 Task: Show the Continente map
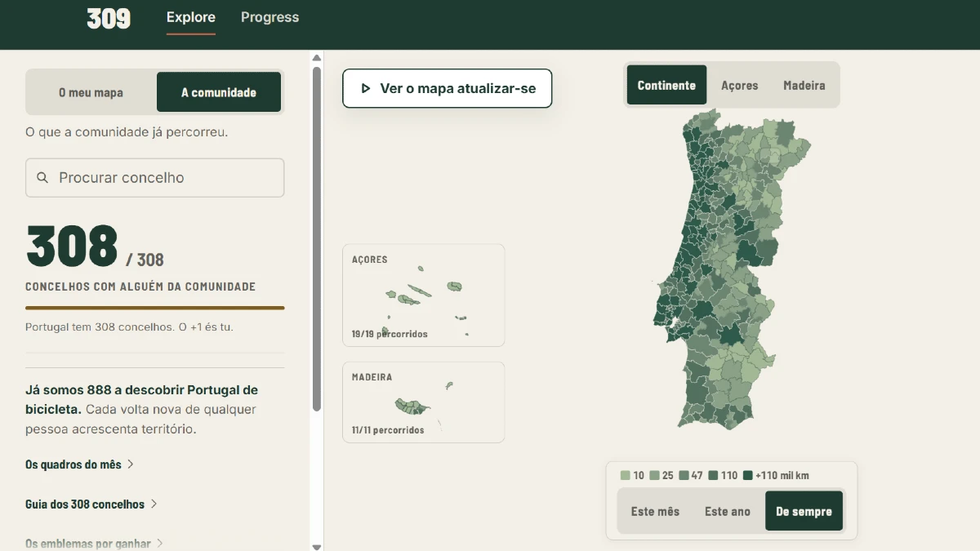coord(666,85)
